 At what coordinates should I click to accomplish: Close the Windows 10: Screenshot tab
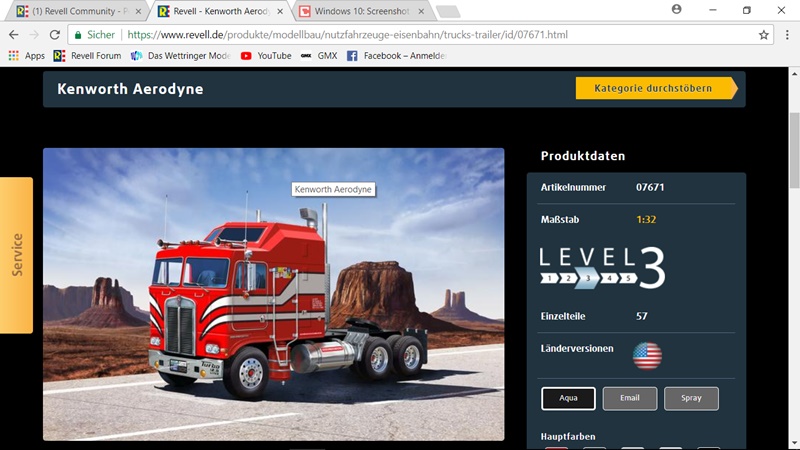(421, 11)
